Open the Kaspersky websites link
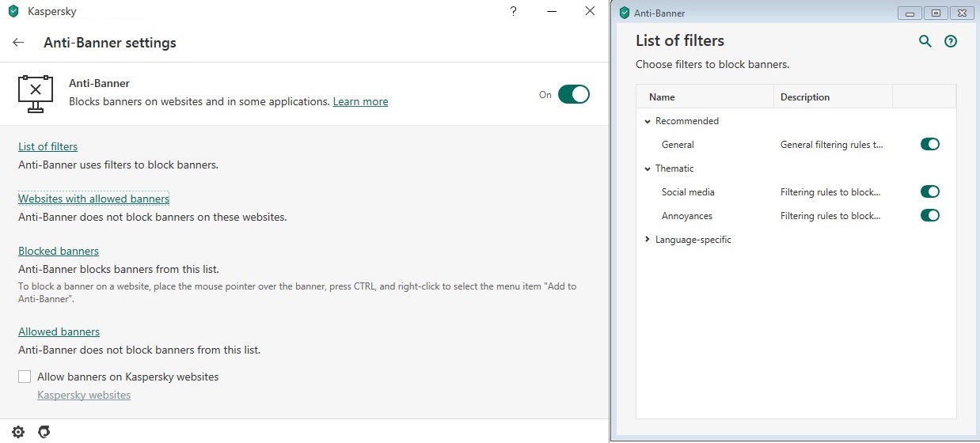The width and height of the screenshot is (980, 443). click(x=84, y=395)
